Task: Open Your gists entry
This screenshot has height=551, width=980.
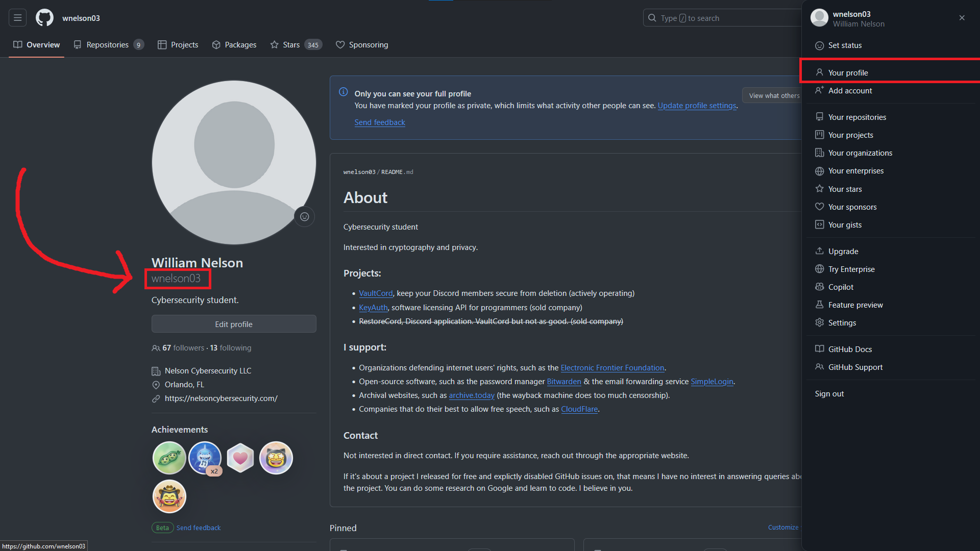Action: (x=890, y=225)
